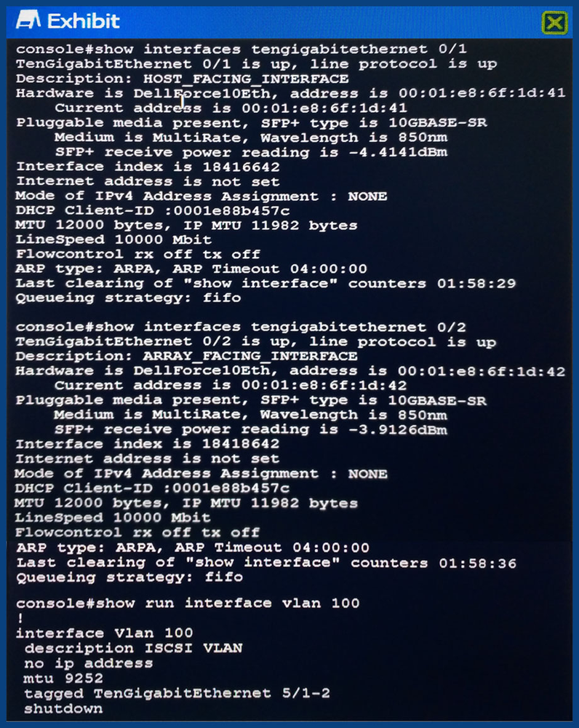This screenshot has height=728, width=579.
Task: Click the receive power reading -4.4141dBm line
Action: (251, 152)
